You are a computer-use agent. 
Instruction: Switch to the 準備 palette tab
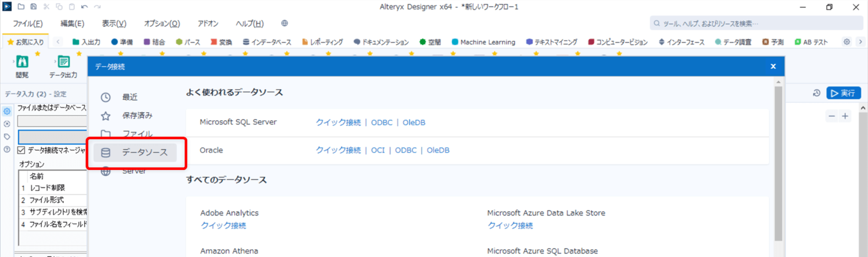pos(122,42)
